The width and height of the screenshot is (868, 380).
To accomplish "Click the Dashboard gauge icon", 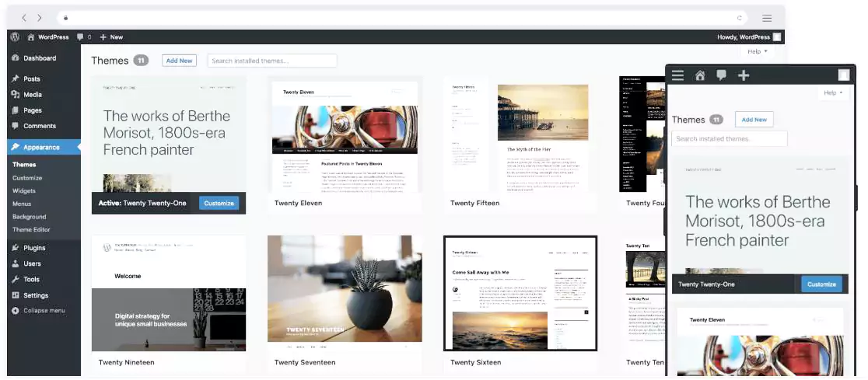I will tap(16, 58).
